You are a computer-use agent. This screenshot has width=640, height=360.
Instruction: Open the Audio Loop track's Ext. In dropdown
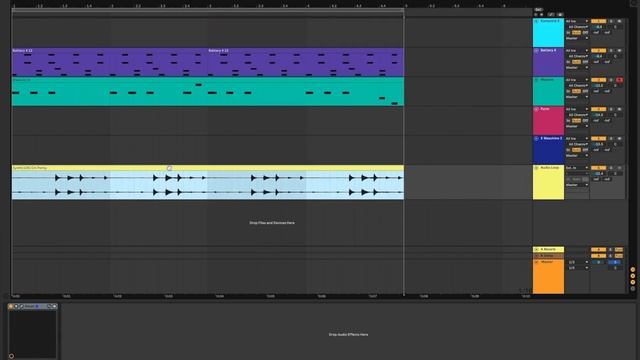[x=577, y=168]
